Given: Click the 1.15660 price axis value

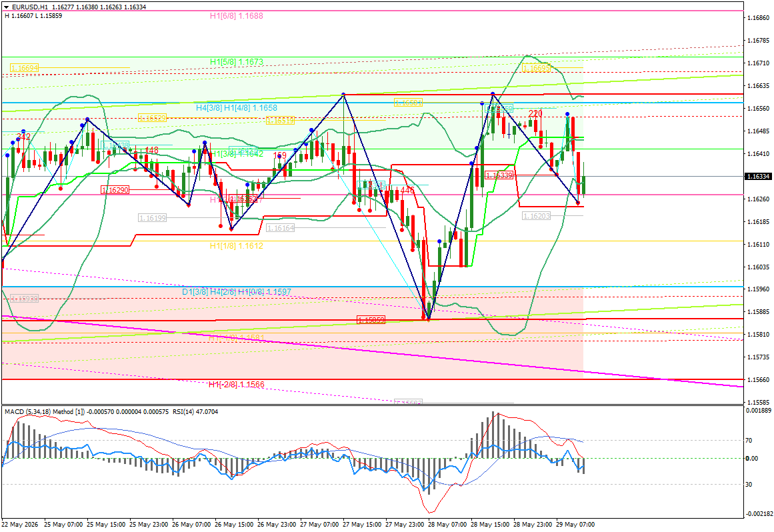Looking at the screenshot, I should (x=758, y=380).
